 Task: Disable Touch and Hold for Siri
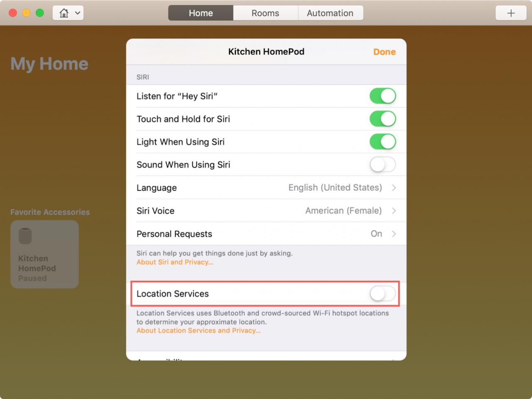pos(382,119)
